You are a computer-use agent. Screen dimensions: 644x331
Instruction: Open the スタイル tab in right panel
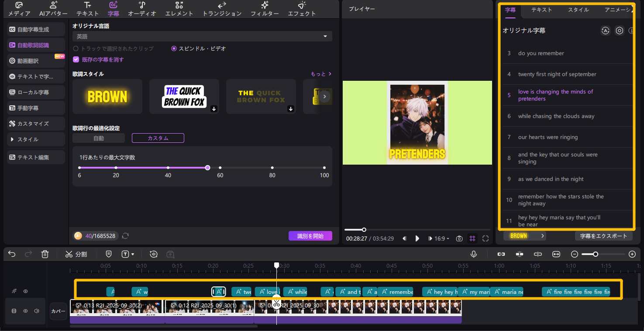pyautogui.click(x=578, y=10)
